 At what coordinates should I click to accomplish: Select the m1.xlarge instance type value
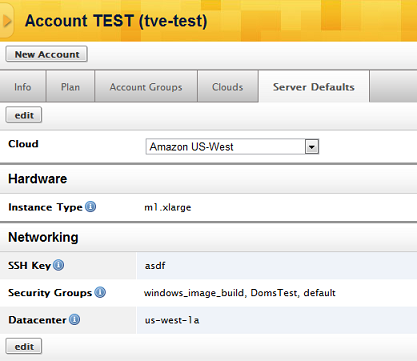[168, 207]
